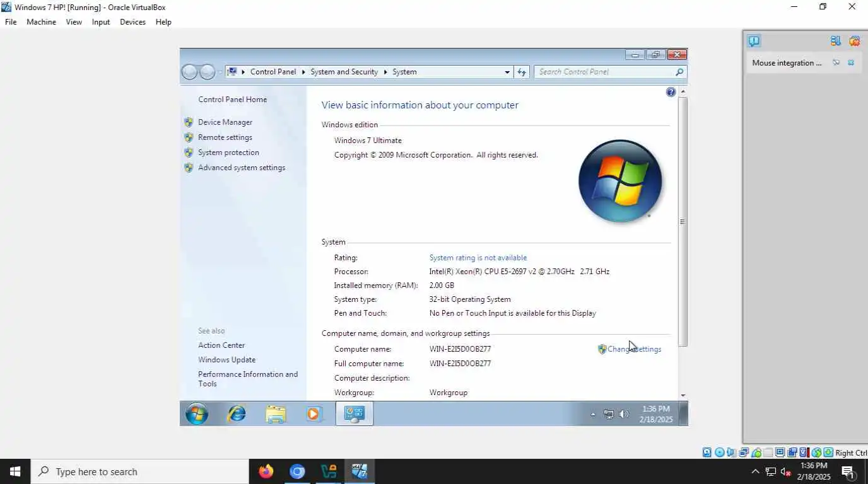The width and height of the screenshot is (868, 484).
Task: Go to Control Panel Home
Action: click(232, 100)
